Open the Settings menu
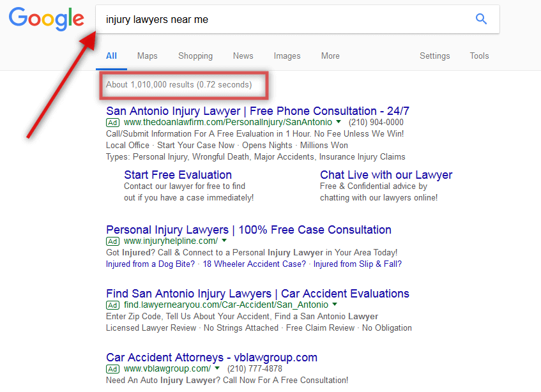This screenshot has height=392, width=541. click(x=434, y=56)
